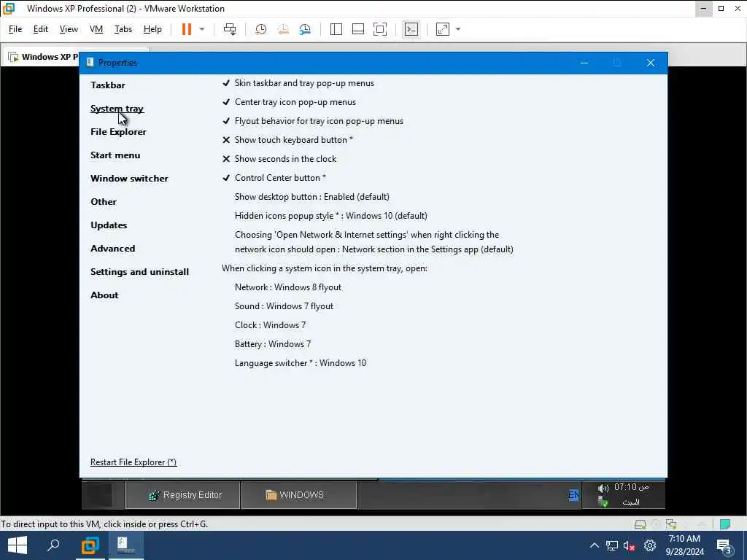The image size is (747, 560).
Task: Open the File menu in VMware
Action: click(x=15, y=29)
